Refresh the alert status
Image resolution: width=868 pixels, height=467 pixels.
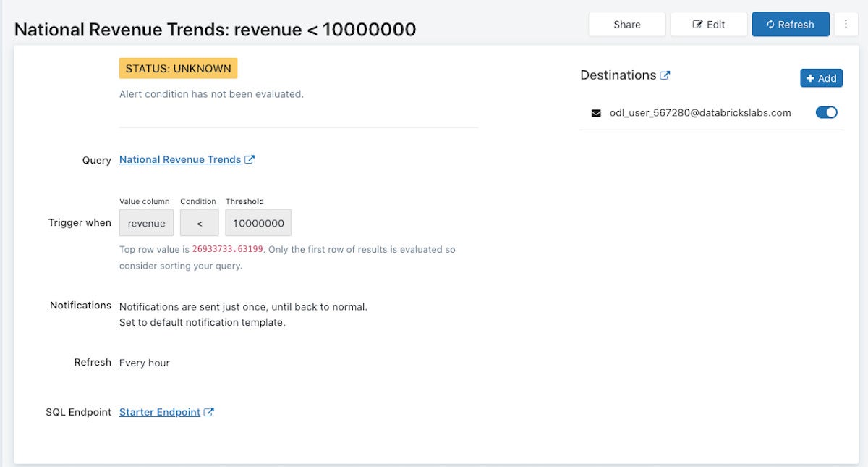pyautogui.click(x=791, y=24)
